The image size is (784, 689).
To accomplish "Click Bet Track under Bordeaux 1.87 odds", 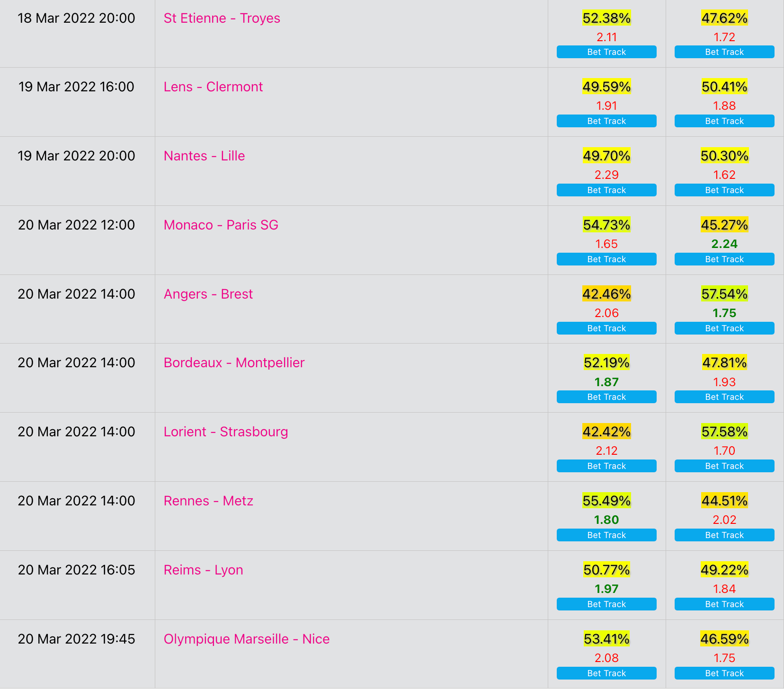I will [606, 397].
